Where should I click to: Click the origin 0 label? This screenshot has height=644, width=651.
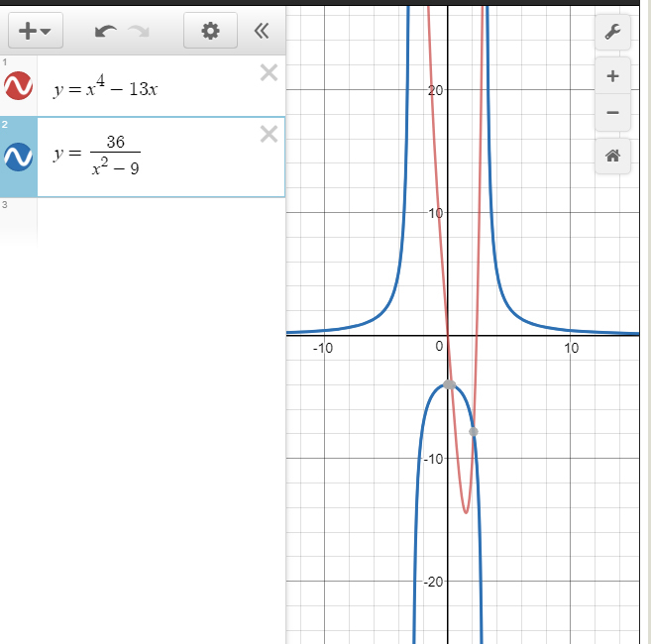[439, 347]
